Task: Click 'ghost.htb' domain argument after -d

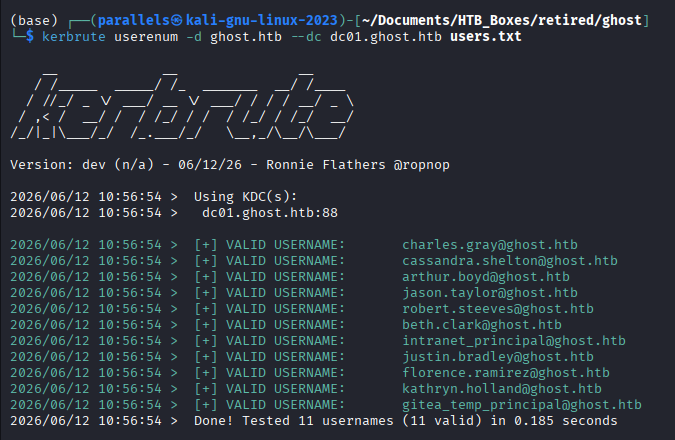Action: (246, 37)
